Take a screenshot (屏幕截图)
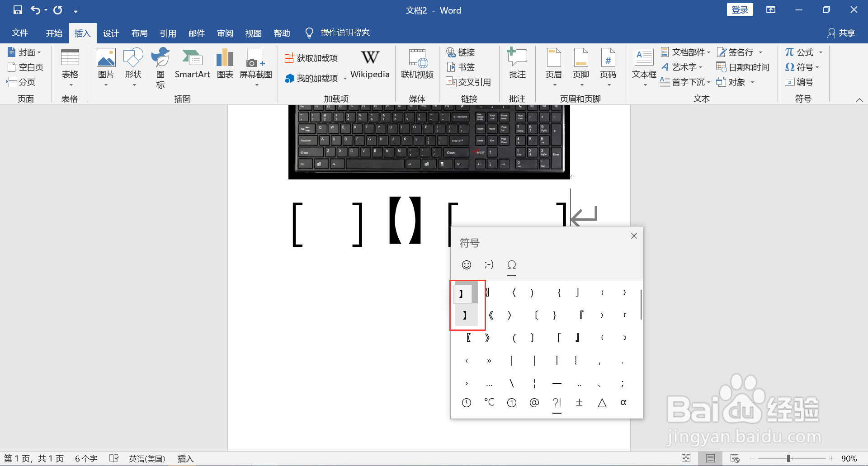 (256, 68)
